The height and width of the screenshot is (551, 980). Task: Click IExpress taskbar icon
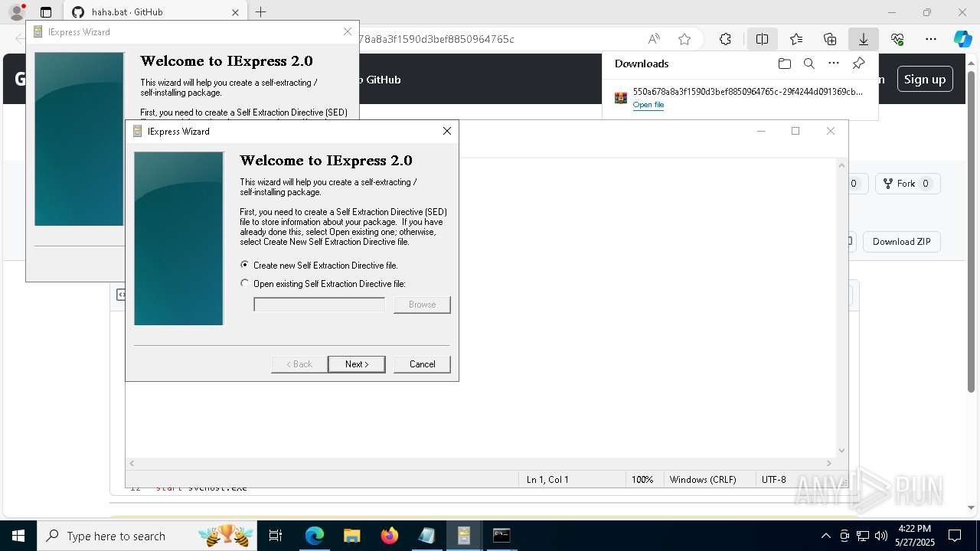(x=464, y=536)
